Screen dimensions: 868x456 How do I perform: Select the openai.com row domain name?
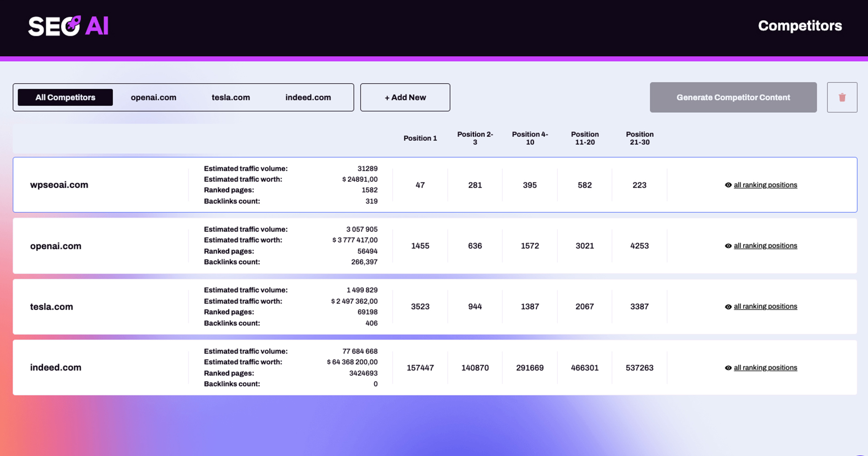56,246
